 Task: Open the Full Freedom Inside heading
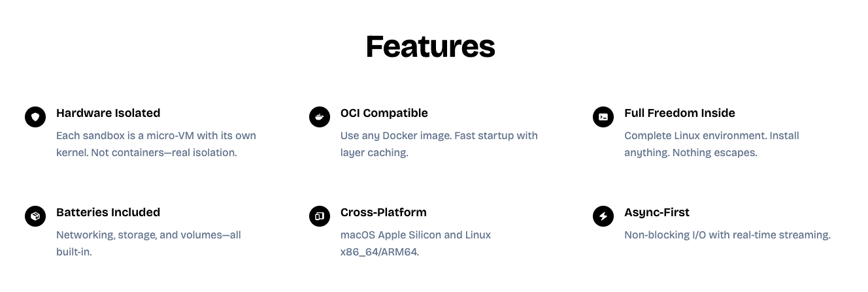(x=679, y=113)
